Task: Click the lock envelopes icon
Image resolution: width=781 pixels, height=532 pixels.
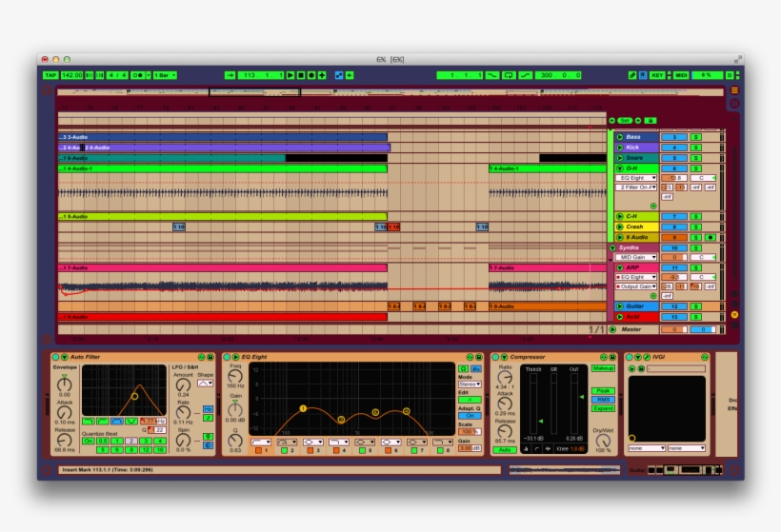Action: [x=650, y=121]
